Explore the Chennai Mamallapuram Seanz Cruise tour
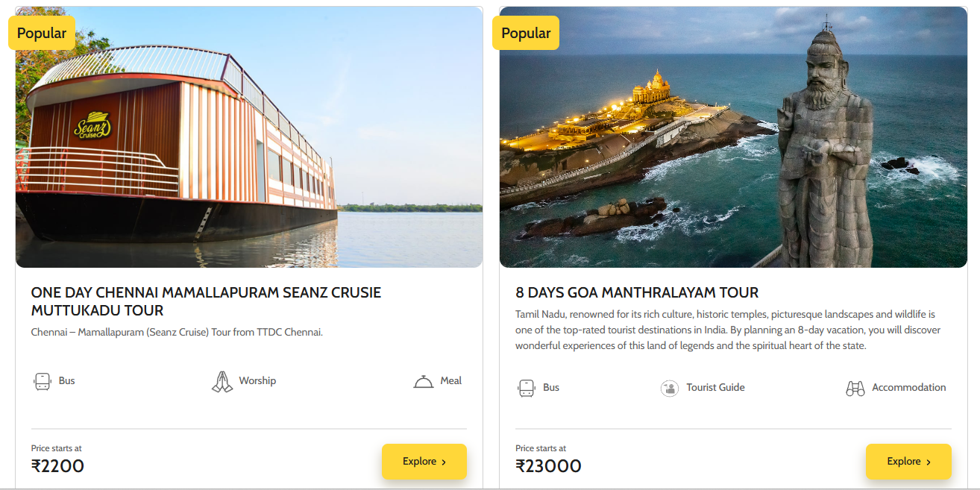Image resolution: width=980 pixels, height=490 pixels. [424, 462]
